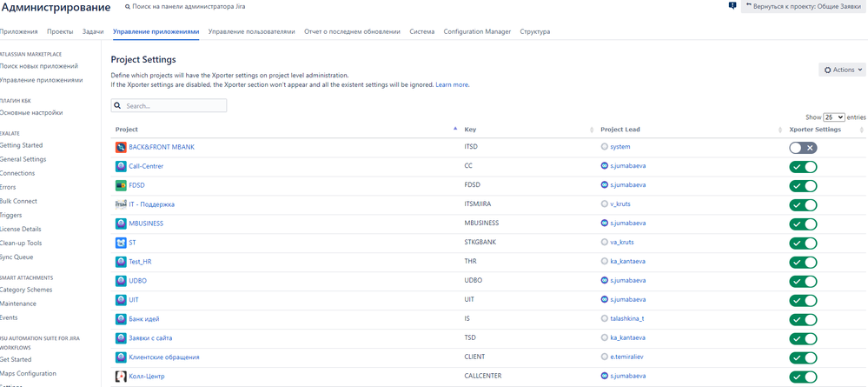
Task: Sort table by Project column
Action: (x=286, y=130)
